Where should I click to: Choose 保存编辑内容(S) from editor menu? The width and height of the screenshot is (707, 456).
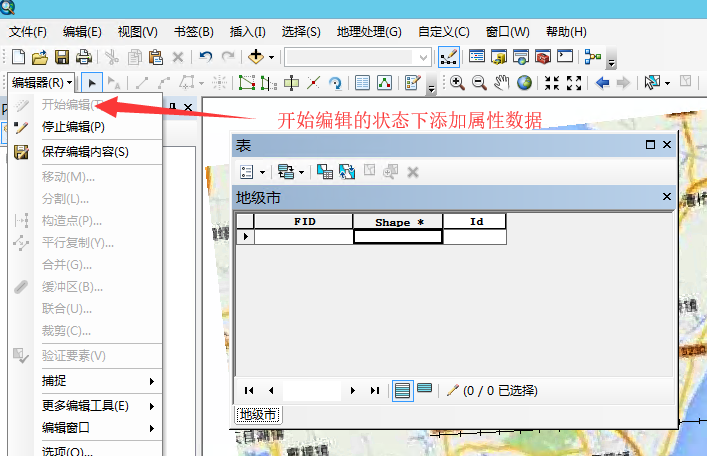[x=86, y=152]
